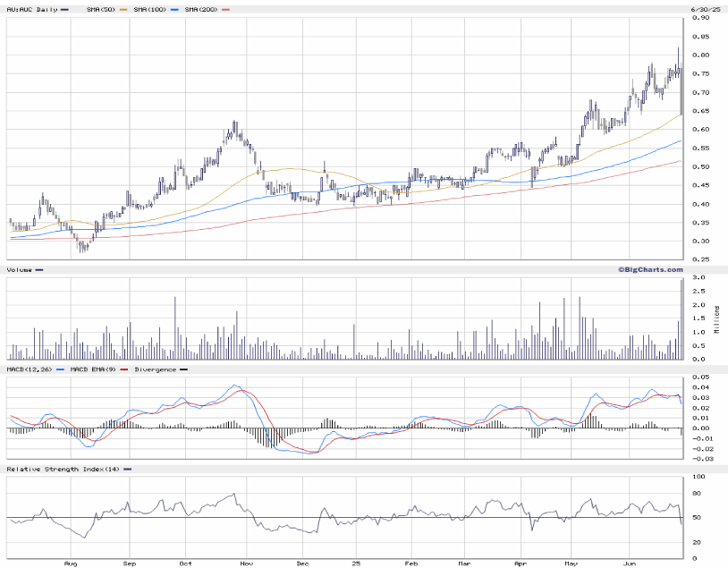This screenshot has width=728, height=568.
Task: Click the Feb label on time axis
Action: click(411, 564)
